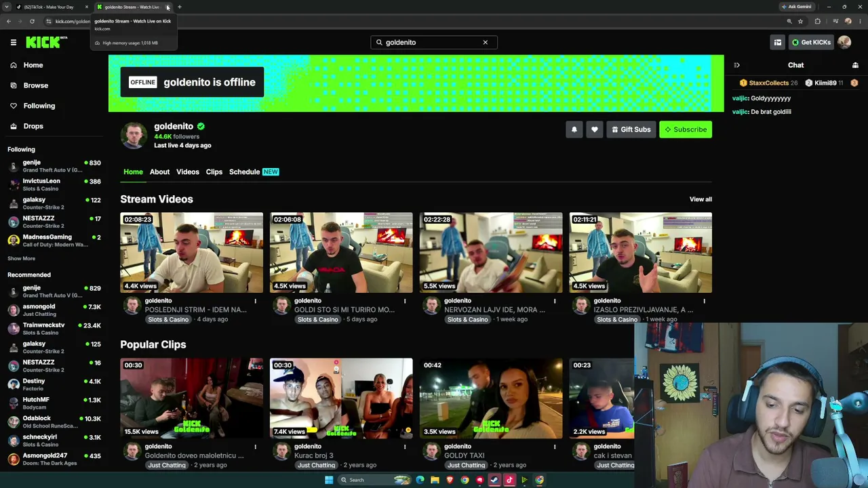Screen dimensions: 868x488
Task: Click taskbar Search box
Action: pyautogui.click(x=375, y=480)
